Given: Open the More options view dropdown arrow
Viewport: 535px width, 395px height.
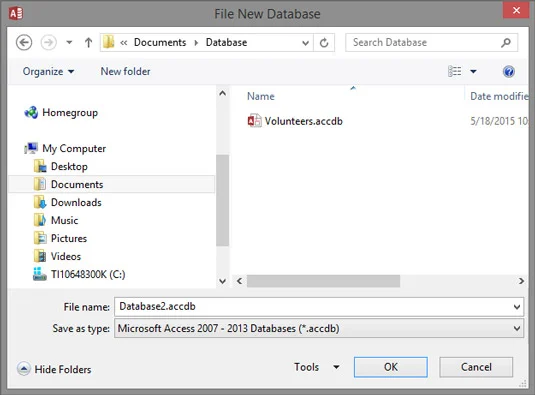Looking at the screenshot, I should (473, 71).
